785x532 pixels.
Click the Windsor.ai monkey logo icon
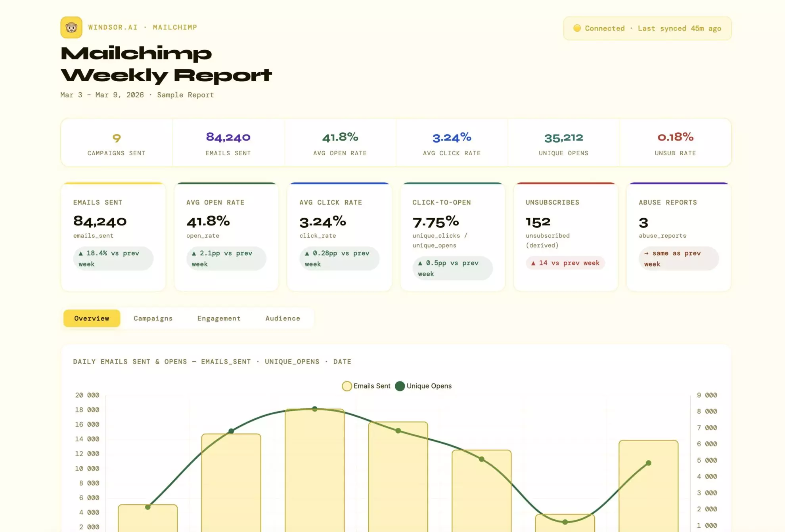pyautogui.click(x=71, y=27)
